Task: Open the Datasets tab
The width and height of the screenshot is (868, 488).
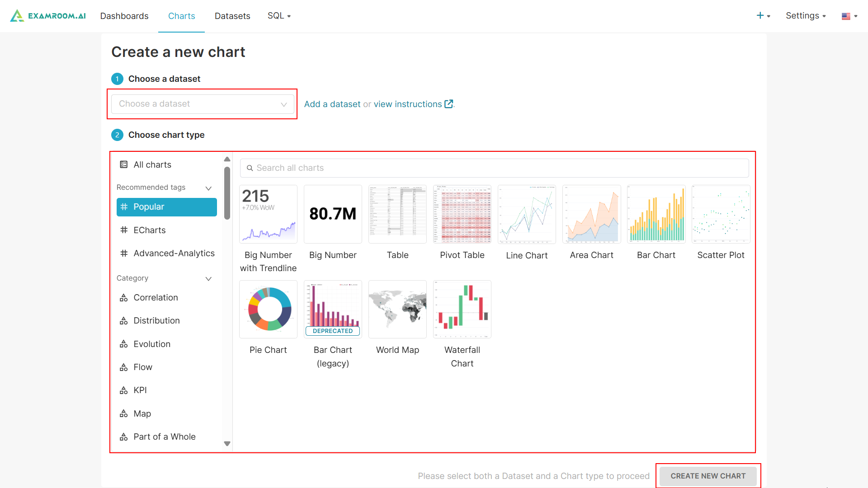Action: coord(232,16)
